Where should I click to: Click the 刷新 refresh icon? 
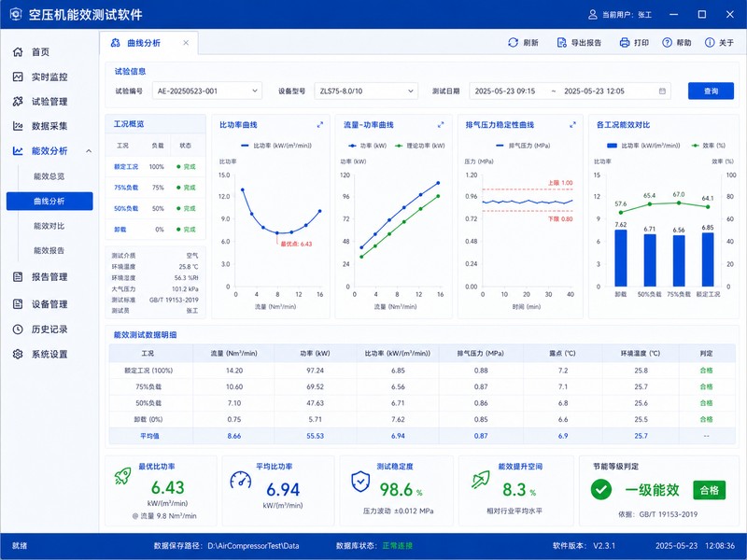(513, 42)
